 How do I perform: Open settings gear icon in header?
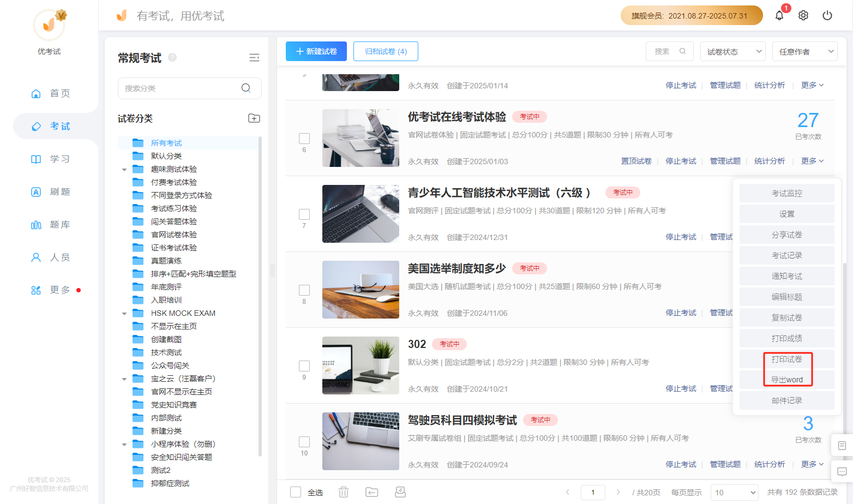coord(803,15)
